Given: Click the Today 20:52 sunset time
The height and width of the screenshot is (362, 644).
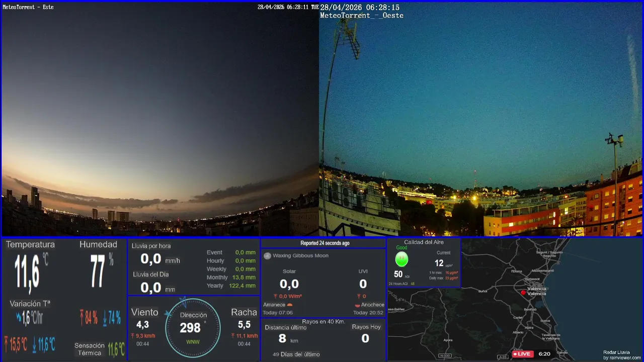Looking at the screenshot, I should click(369, 313).
